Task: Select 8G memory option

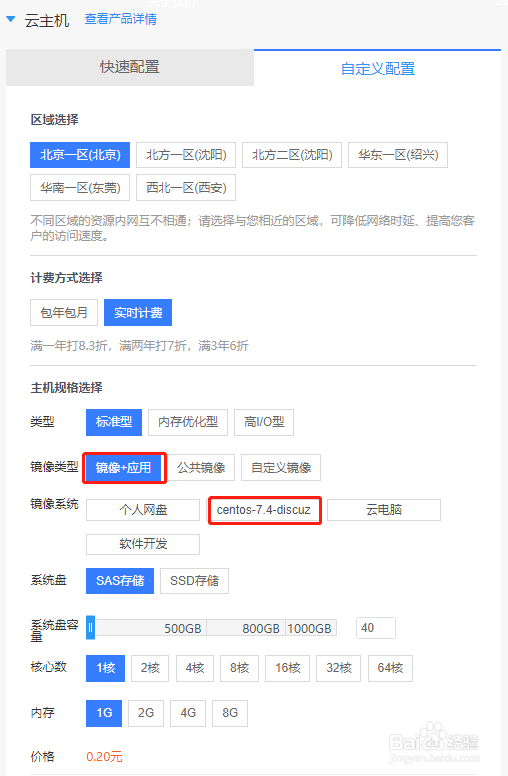Action: tap(230, 713)
